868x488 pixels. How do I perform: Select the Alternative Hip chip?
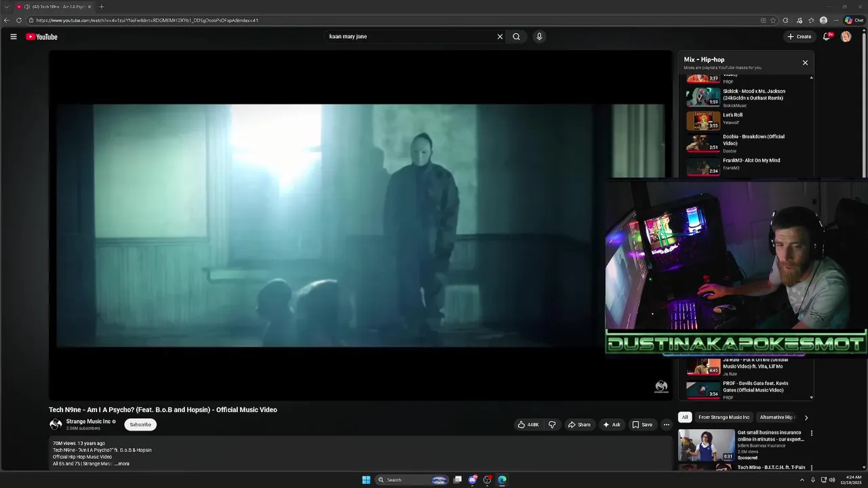pos(777,418)
